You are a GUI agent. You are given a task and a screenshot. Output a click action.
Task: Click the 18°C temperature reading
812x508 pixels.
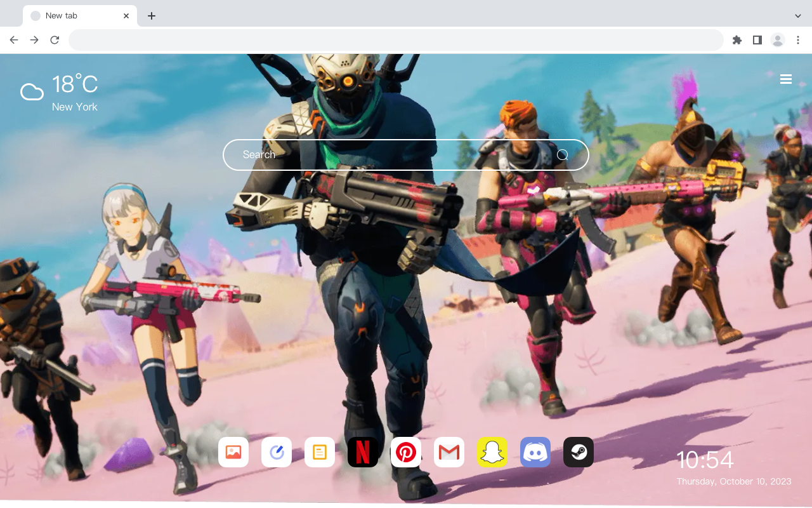coord(75,84)
